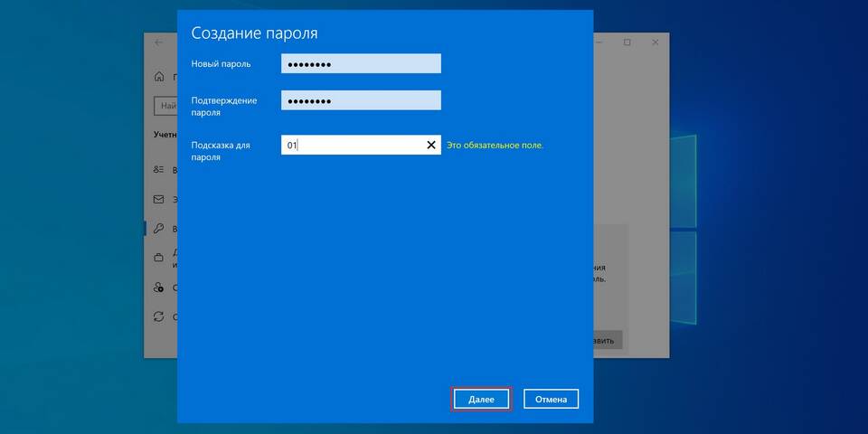Image resolution: width=868 pixels, height=434 pixels.
Task: Select the Family users person icon
Action: tap(159, 288)
